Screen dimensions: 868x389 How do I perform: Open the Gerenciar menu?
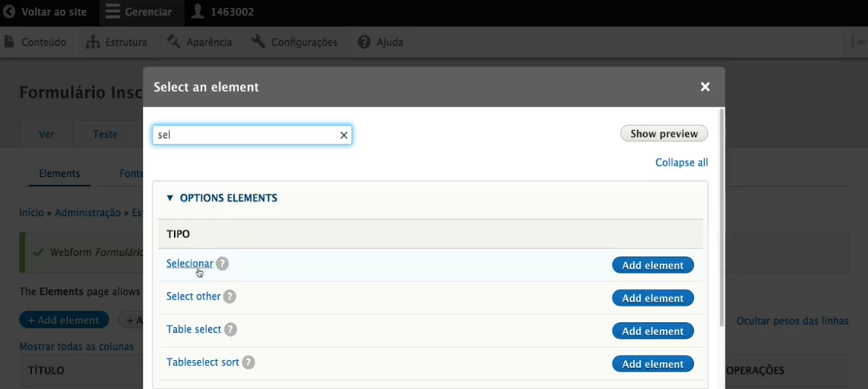coord(139,13)
